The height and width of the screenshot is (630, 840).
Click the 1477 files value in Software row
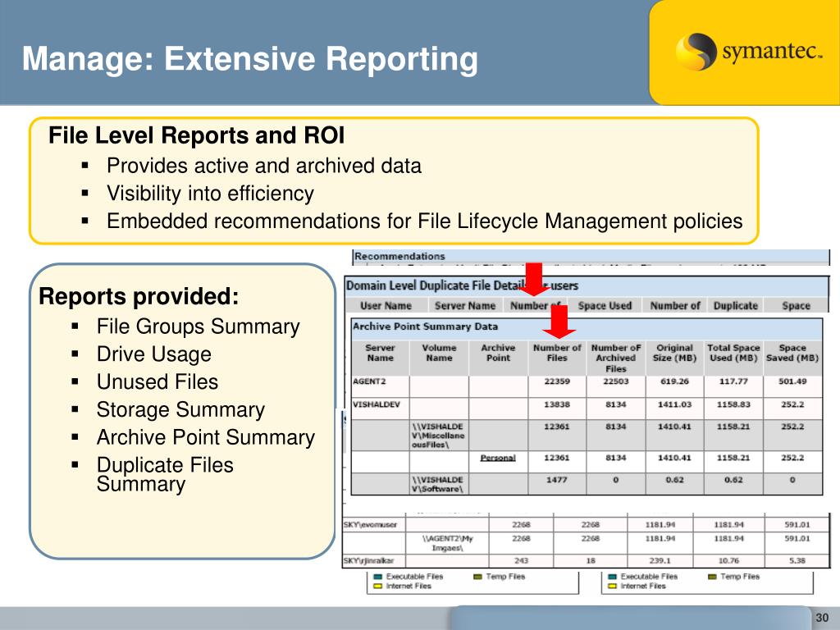click(x=557, y=480)
